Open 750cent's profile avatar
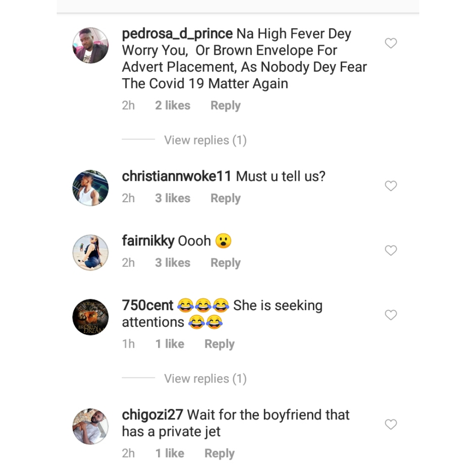This screenshot has height=476, width=476. [x=91, y=317]
